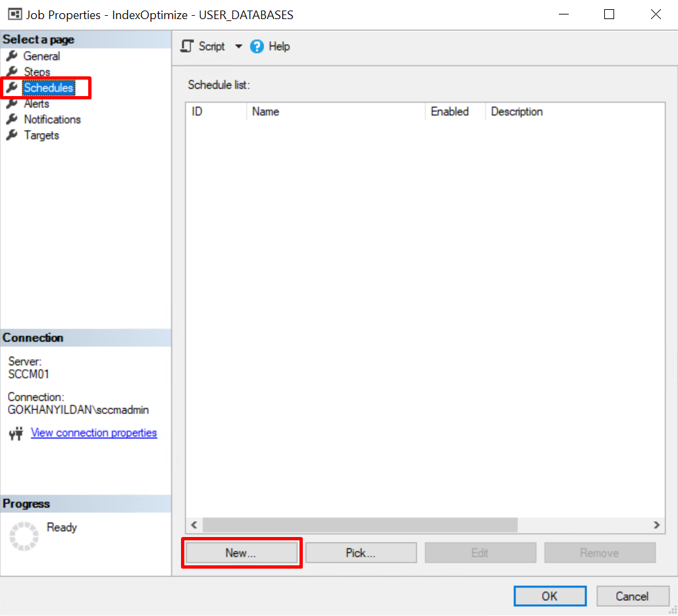Close the Job Properties dialog

tap(656, 14)
